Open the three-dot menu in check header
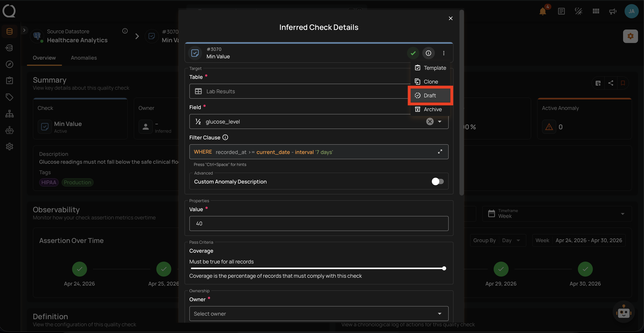Screen dimensions: 644x333 tap(444, 53)
